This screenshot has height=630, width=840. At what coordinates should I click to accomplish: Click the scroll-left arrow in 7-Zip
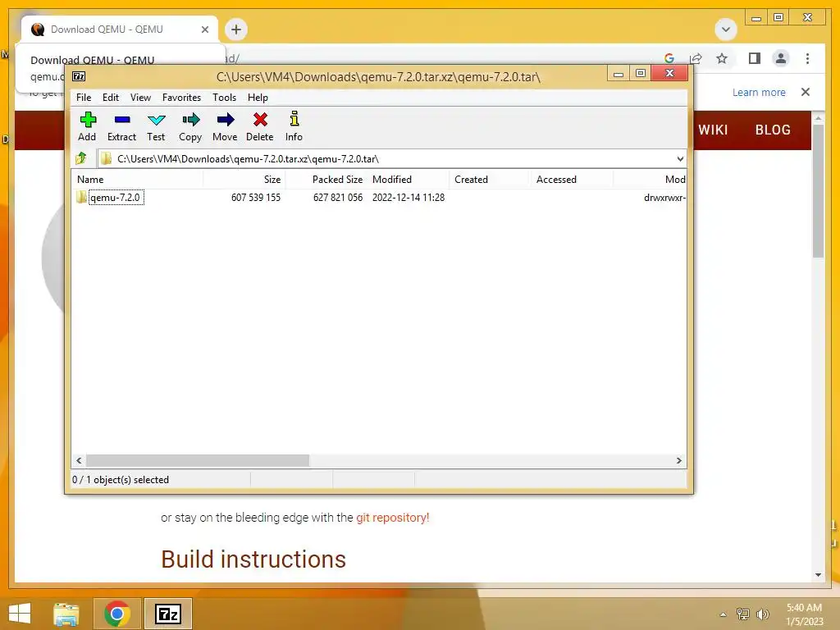(79, 461)
